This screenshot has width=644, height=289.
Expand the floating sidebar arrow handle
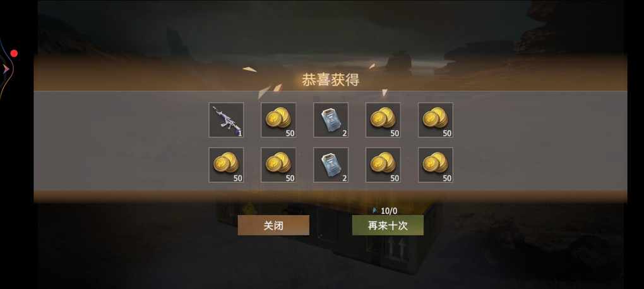tap(6, 69)
